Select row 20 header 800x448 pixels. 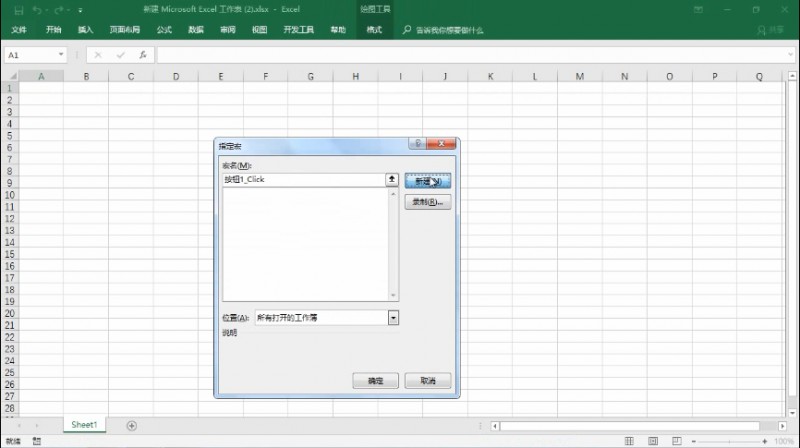[10, 313]
